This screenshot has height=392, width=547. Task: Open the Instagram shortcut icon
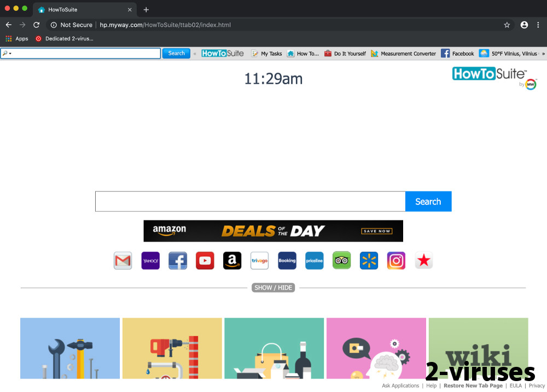tap(396, 261)
